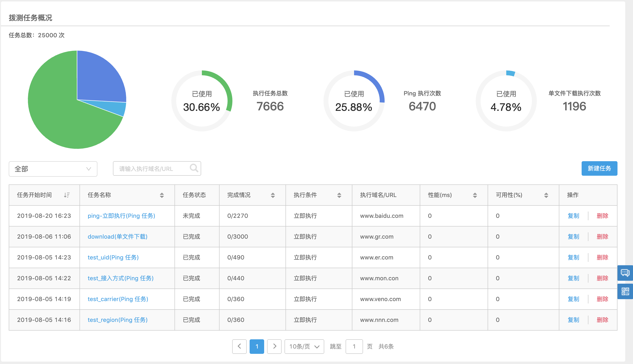The width and height of the screenshot is (633, 364).
Task: Open download(单文件下载) task link
Action: [x=118, y=236]
